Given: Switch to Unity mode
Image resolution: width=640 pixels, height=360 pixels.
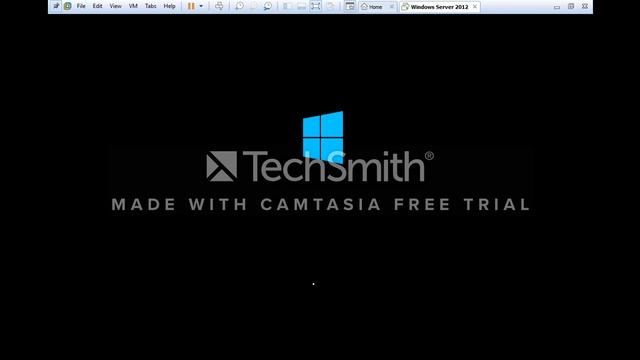Looking at the screenshot, I should (x=330, y=6).
